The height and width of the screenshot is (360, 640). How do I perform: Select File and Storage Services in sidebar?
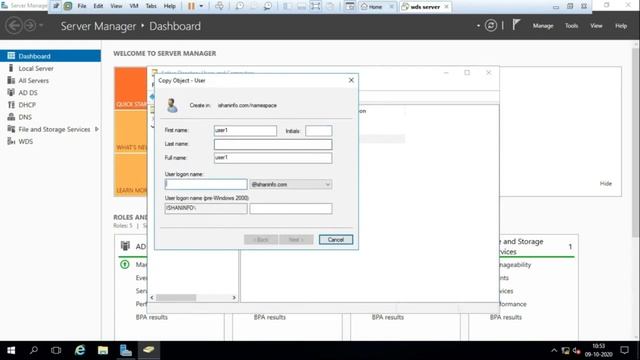tap(50, 129)
